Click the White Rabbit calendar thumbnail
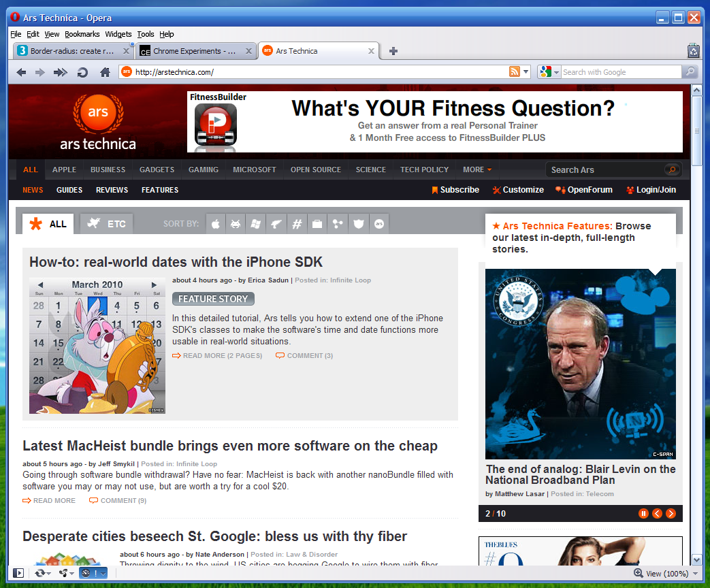The image size is (710, 588). [97, 346]
